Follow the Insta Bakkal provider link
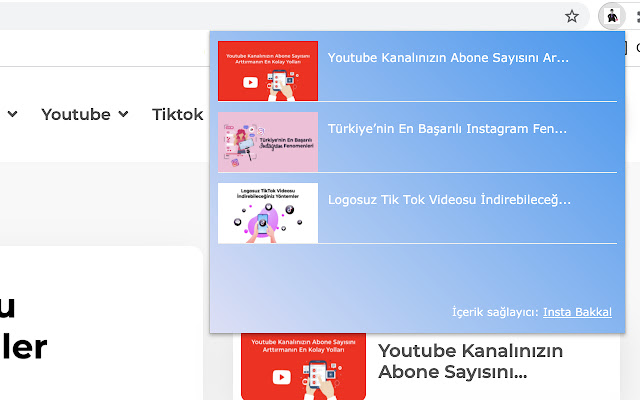 click(x=577, y=312)
